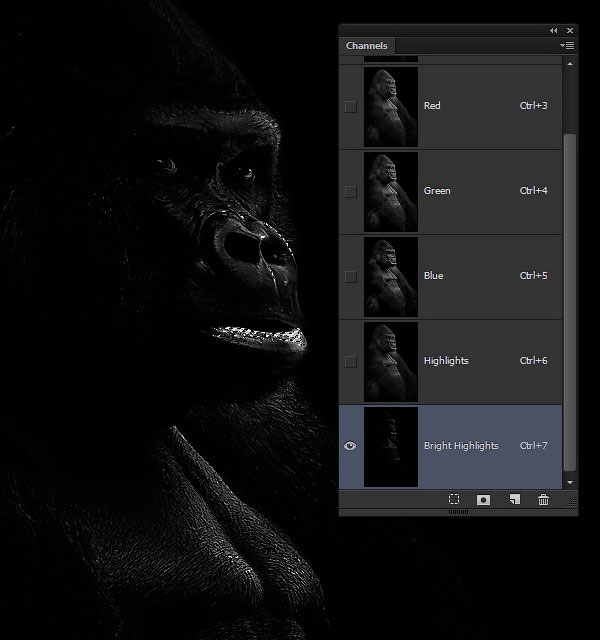Save selection as channel icon
Viewport: 600px width, 640px height.
coord(483,500)
